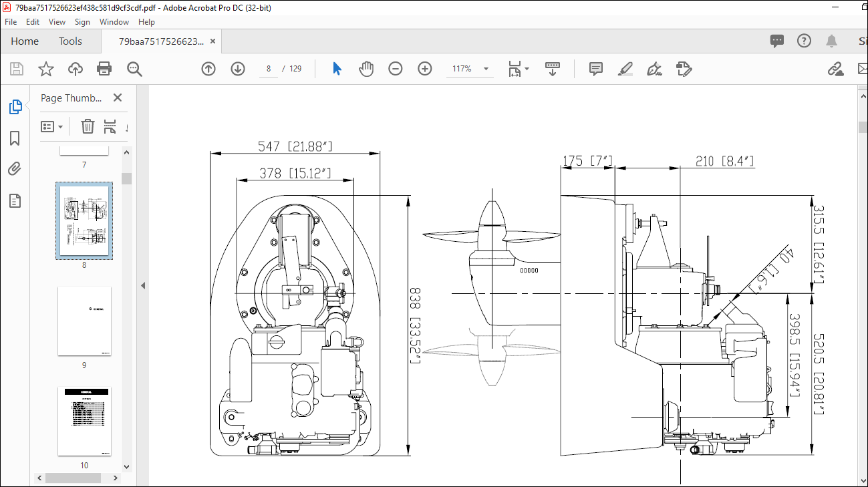
Task: Close the Page Thumbnails panel
Action: point(118,98)
